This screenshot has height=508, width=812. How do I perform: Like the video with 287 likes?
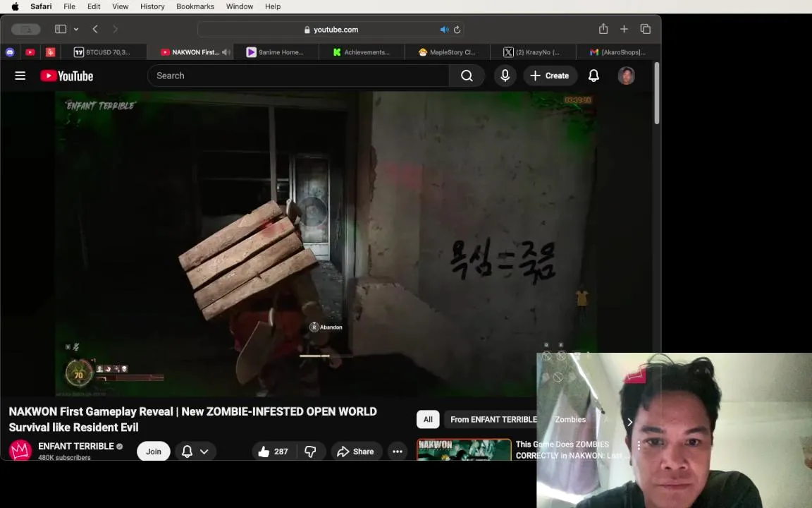pyautogui.click(x=273, y=452)
